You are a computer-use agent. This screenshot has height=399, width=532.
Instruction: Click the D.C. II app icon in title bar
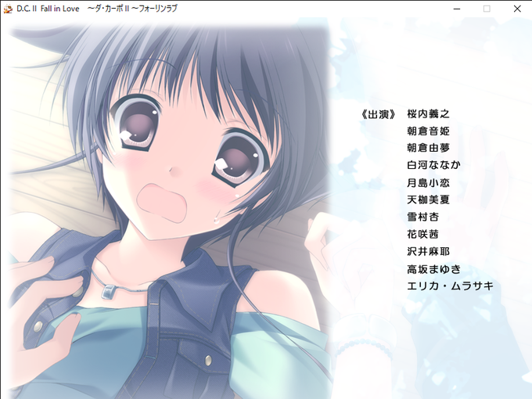coord(8,9)
